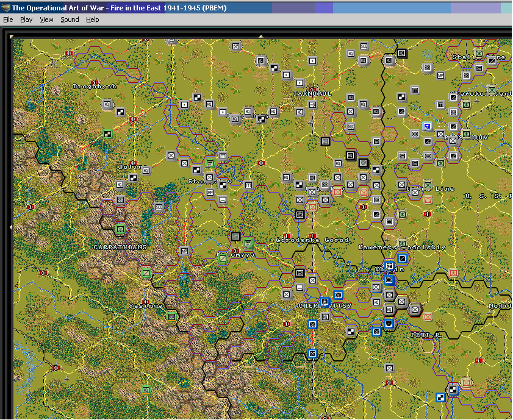Click red objective flag above Yasinya label
513x420 pixels.
(146, 302)
